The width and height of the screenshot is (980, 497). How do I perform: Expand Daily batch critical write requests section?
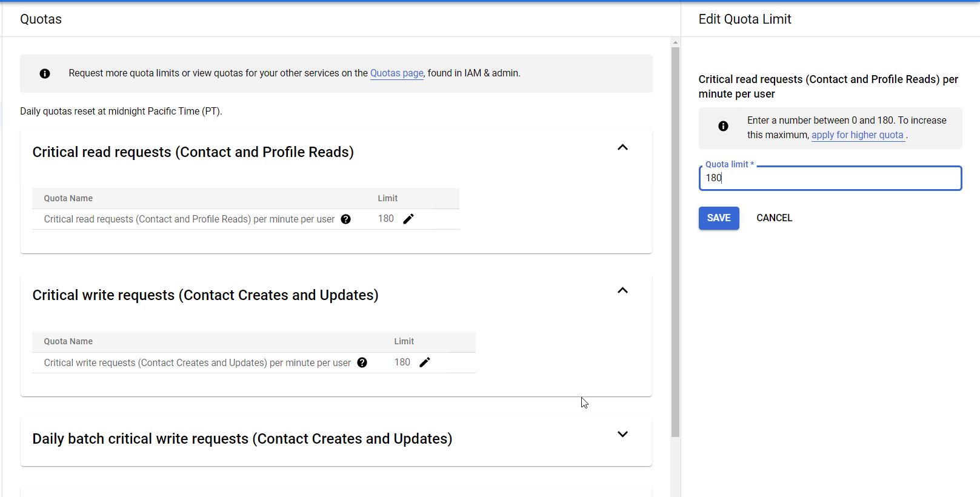[x=622, y=434]
